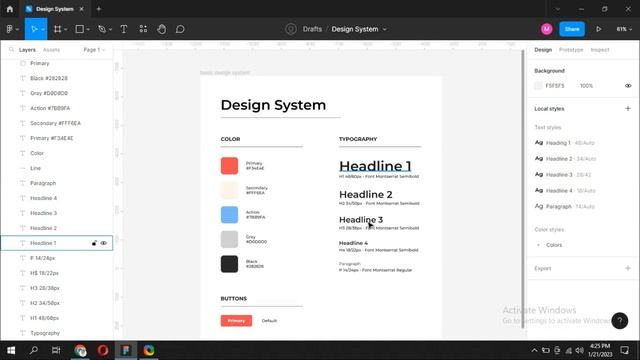Open the notification center icon

tap(624, 350)
